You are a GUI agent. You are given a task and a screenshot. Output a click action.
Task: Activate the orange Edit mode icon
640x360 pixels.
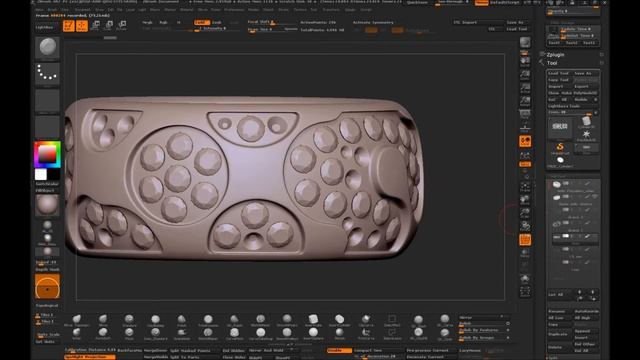point(69,26)
